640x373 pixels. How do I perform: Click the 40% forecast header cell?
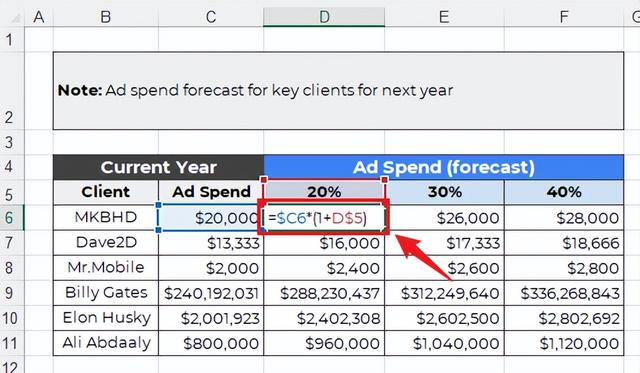pos(564,192)
